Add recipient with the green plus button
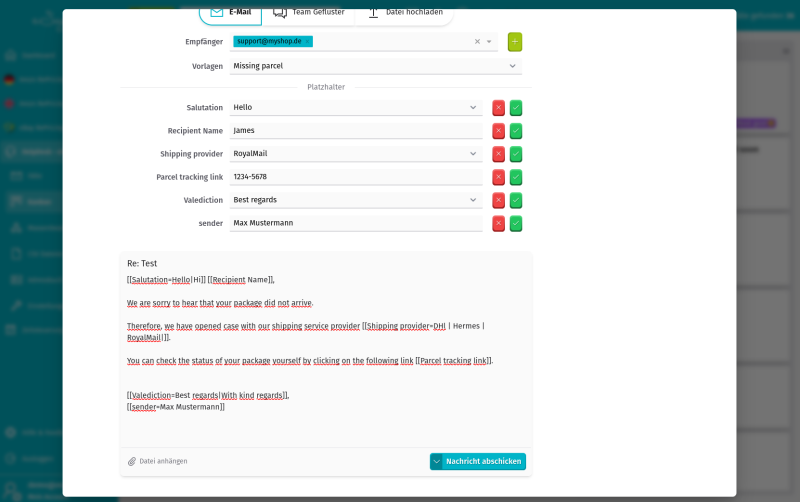This screenshot has width=800, height=502. point(515,42)
